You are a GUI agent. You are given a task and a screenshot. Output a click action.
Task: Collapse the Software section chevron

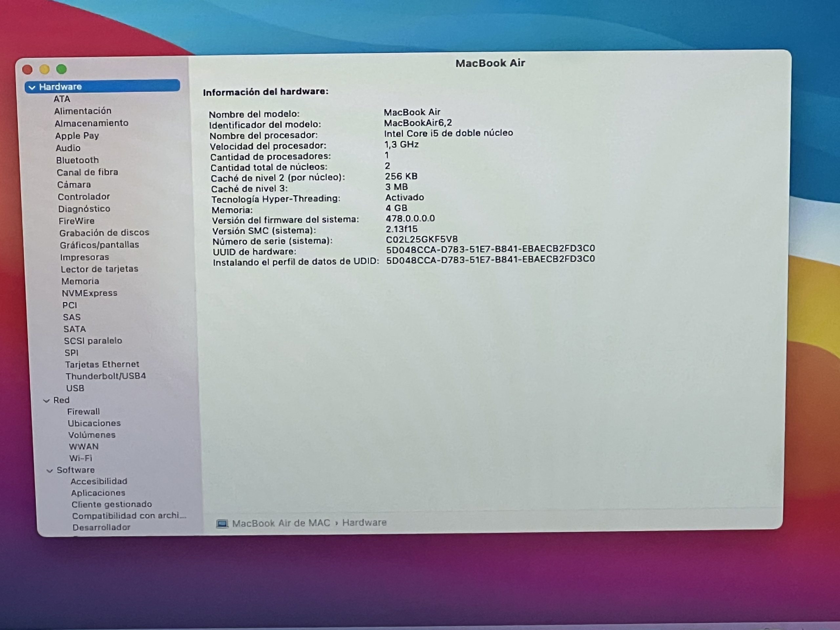tap(49, 471)
